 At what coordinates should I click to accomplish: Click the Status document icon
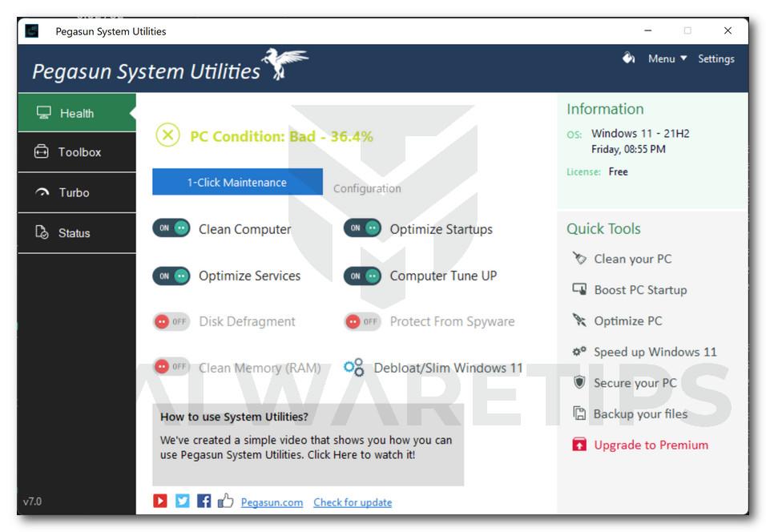point(42,232)
